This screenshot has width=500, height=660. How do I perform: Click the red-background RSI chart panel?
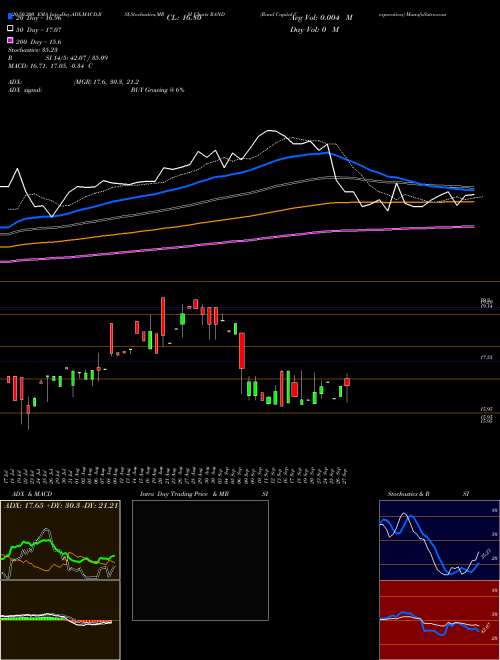(439, 620)
